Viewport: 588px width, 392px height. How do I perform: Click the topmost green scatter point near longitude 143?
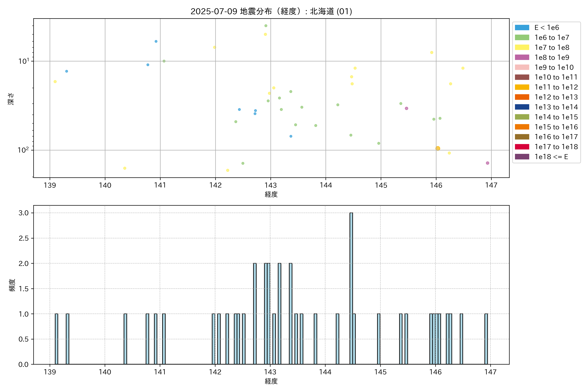click(x=266, y=26)
